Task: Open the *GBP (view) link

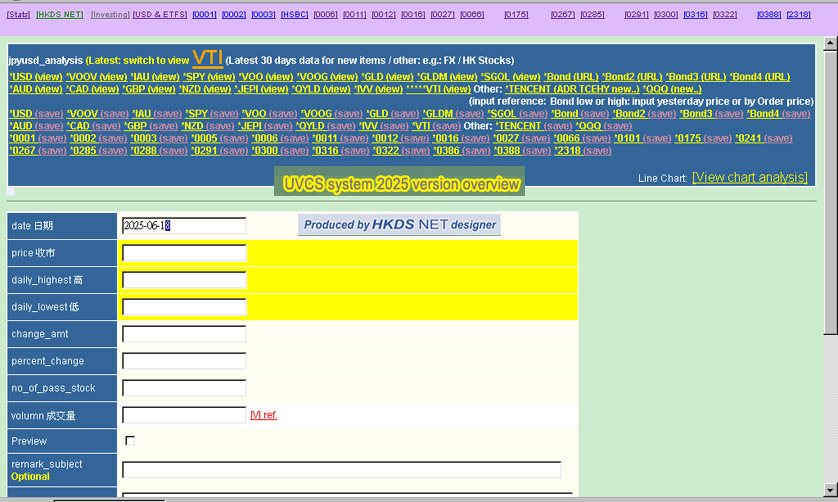Action: (149, 89)
